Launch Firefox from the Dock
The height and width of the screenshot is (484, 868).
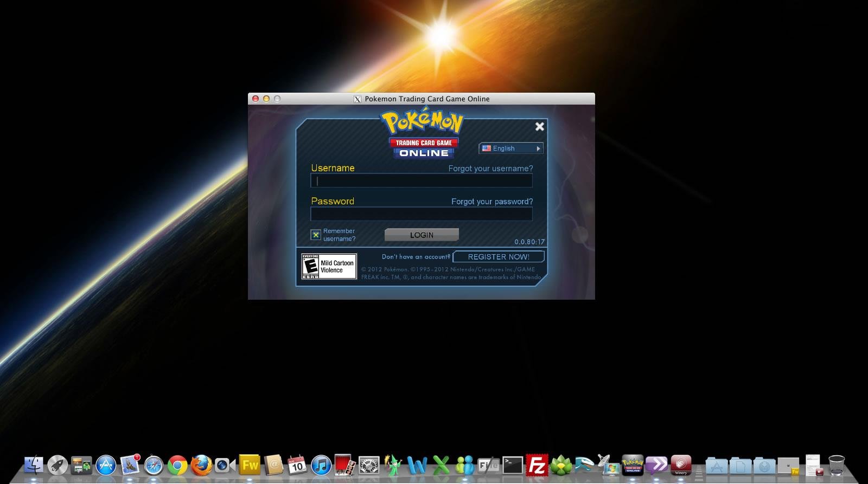coord(201,465)
